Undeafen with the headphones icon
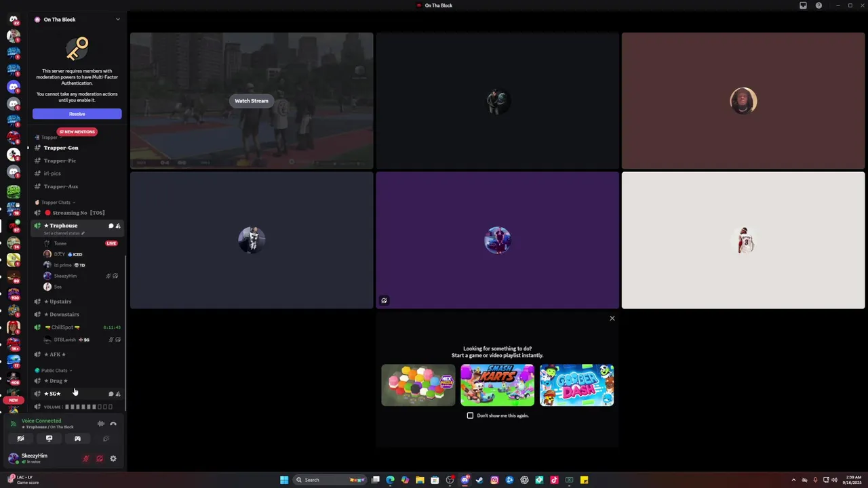Screen dimensions: 868x488 (100, 459)
